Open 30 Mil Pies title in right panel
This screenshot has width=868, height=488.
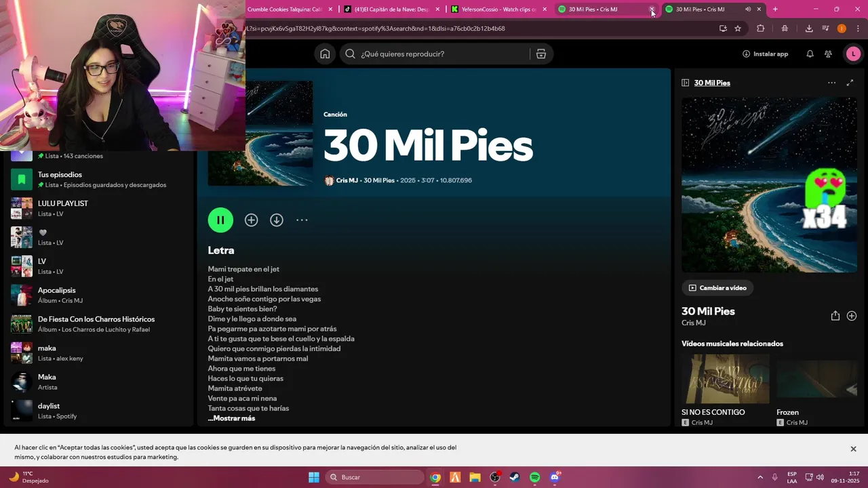[x=708, y=311]
